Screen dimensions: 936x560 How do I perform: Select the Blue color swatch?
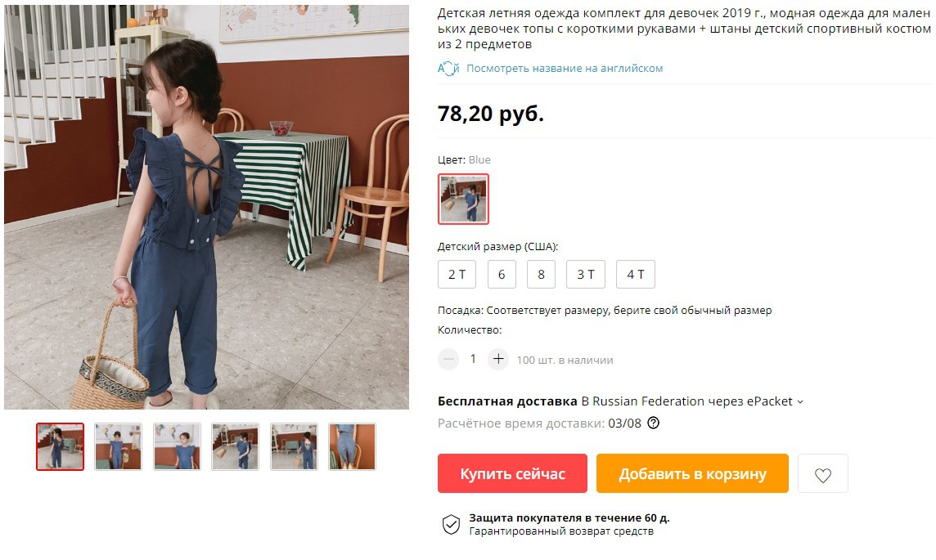pos(463,199)
